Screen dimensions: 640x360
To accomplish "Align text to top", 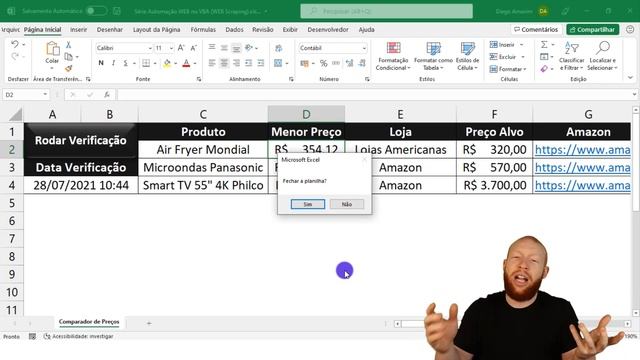I will coord(212,48).
